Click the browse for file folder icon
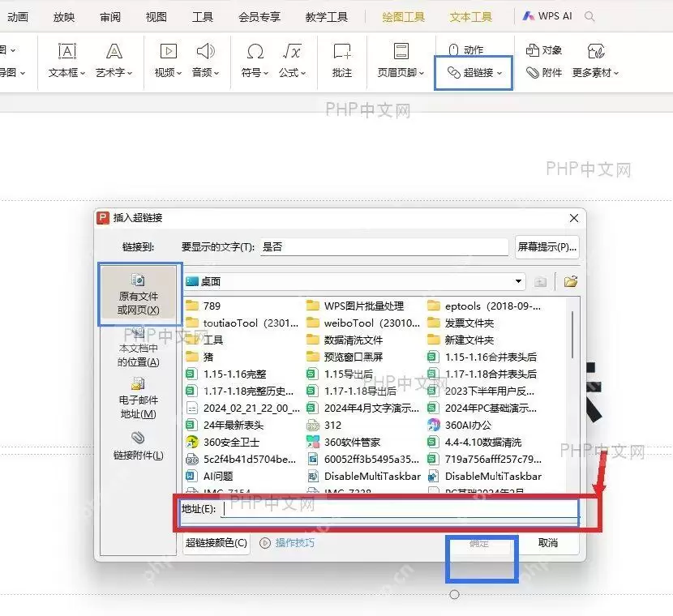Image resolution: width=673 pixels, height=616 pixels. pyautogui.click(x=570, y=281)
